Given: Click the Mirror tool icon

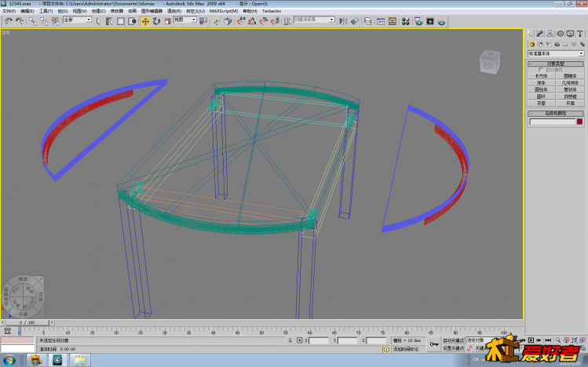Looking at the screenshot, I should click(x=343, y=21).
